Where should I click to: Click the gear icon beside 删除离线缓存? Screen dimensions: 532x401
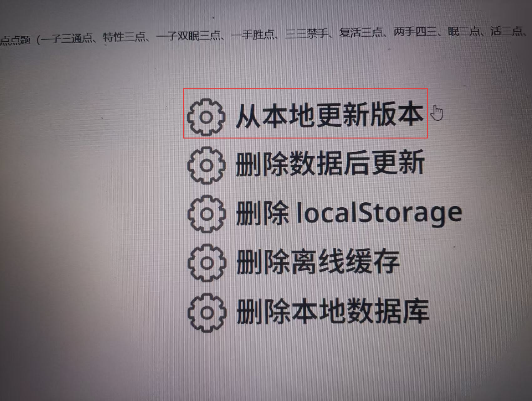[x=207, y=263]
